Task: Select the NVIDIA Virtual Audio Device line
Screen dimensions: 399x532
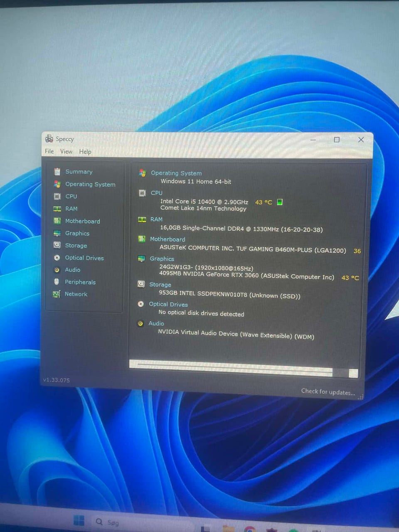Action: [x=236, y=334]
